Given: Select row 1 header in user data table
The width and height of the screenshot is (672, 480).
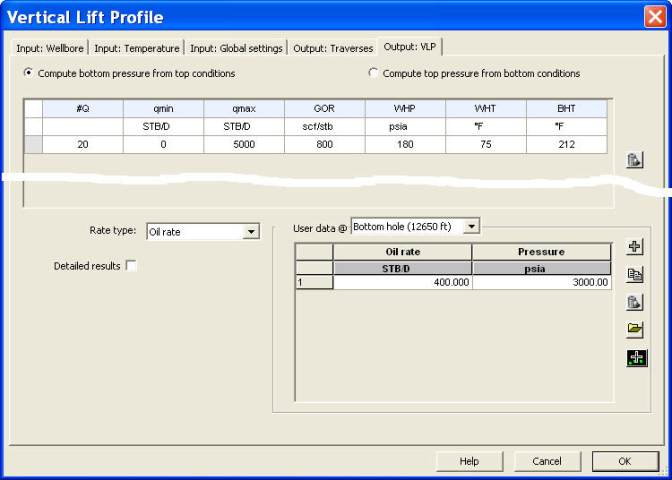Looking at the screenshot, I should [x=314, y=282].
